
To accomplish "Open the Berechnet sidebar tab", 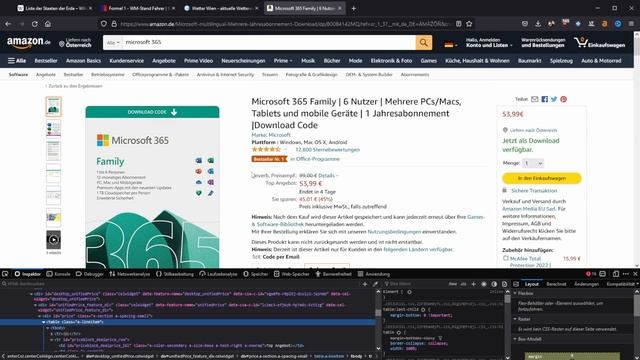I will pyautogui.click(x=556, y=284).
